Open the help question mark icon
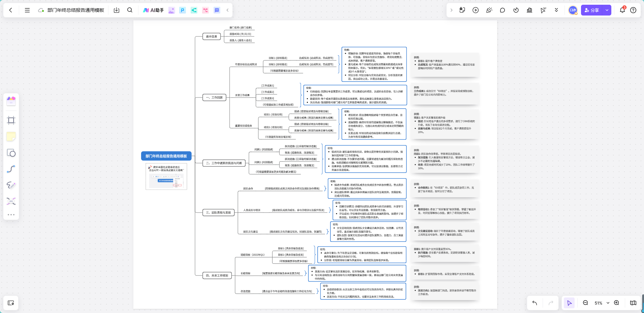Viewport: 644px width, 313px height. pyautogui.click(x=633, y=10)
